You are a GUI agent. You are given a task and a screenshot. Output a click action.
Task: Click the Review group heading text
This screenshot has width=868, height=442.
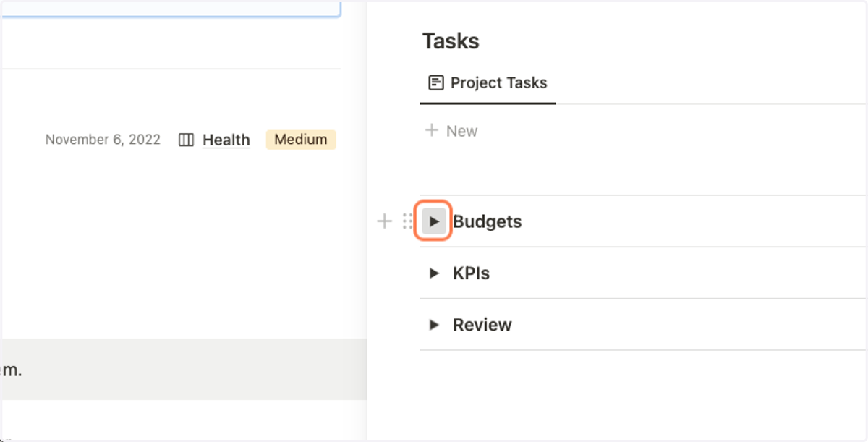482,325
